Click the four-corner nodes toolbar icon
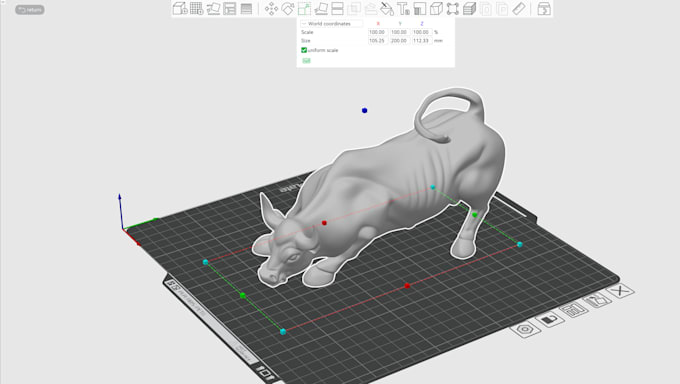Viewport: 680px width, 384px height. [453, 8]
